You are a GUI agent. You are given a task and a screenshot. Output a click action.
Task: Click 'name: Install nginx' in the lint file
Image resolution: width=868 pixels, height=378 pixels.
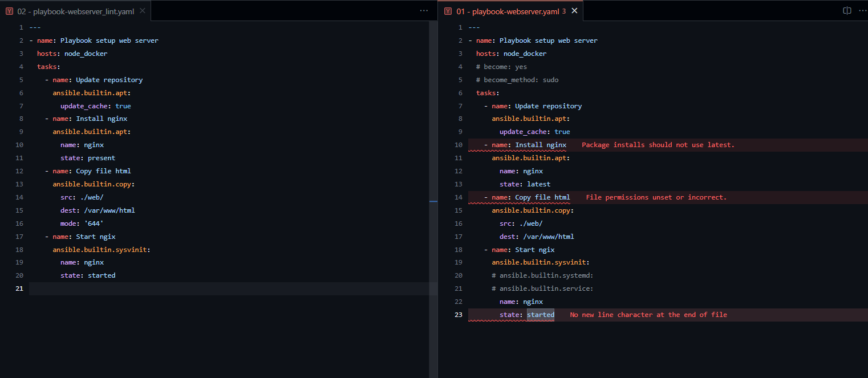click(90, 119)
